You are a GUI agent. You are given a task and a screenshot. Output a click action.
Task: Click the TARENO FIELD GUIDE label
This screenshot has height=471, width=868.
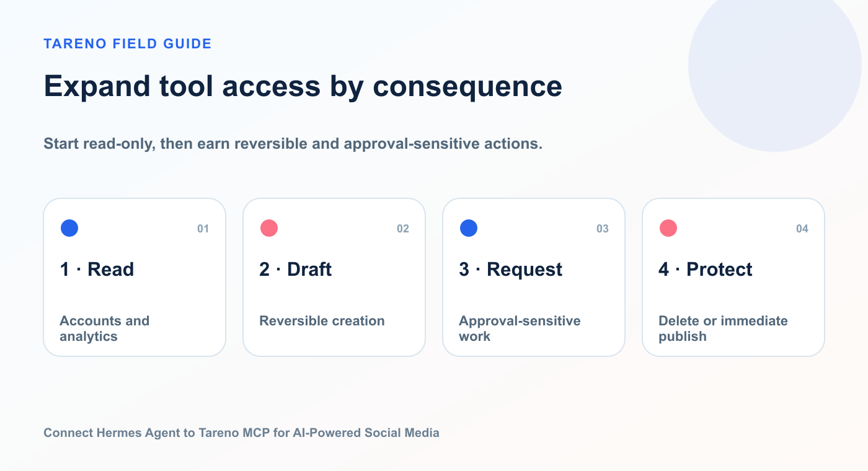point(128,43)
